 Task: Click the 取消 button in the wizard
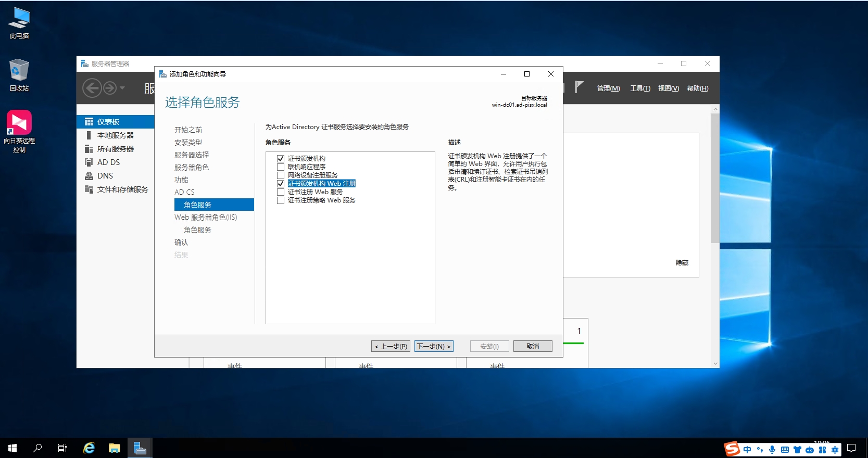[x=533, y=346]
